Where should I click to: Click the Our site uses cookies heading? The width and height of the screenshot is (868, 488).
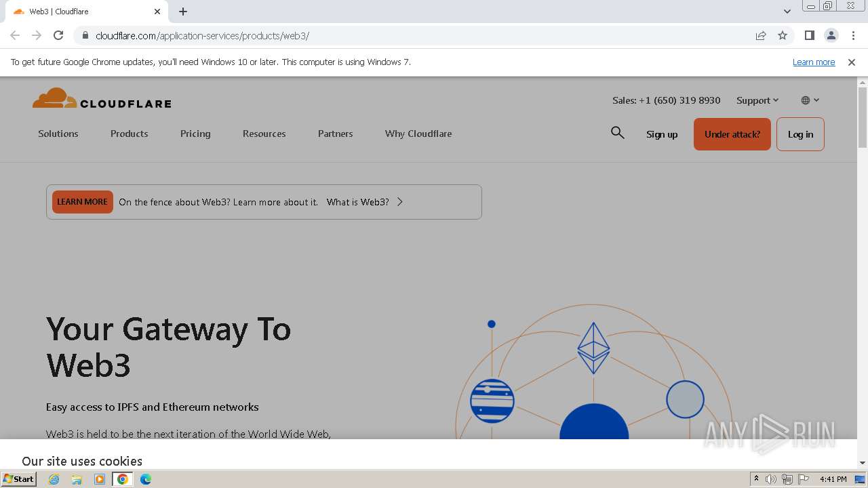[82, 461]
